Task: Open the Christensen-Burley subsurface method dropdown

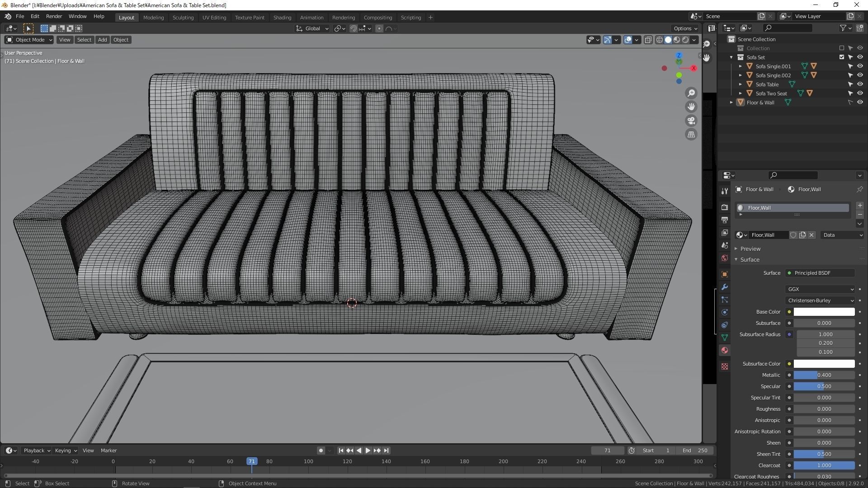Action: click(x=820, y=300)
